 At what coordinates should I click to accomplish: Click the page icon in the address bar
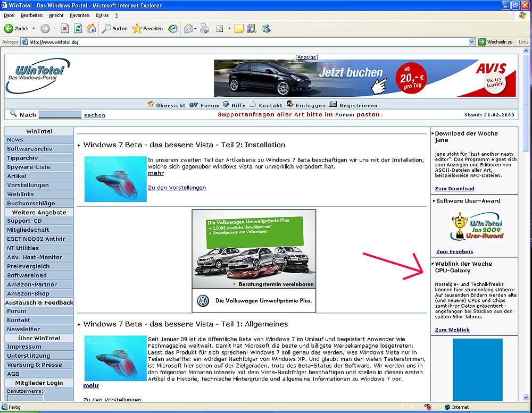click(24, 42)
